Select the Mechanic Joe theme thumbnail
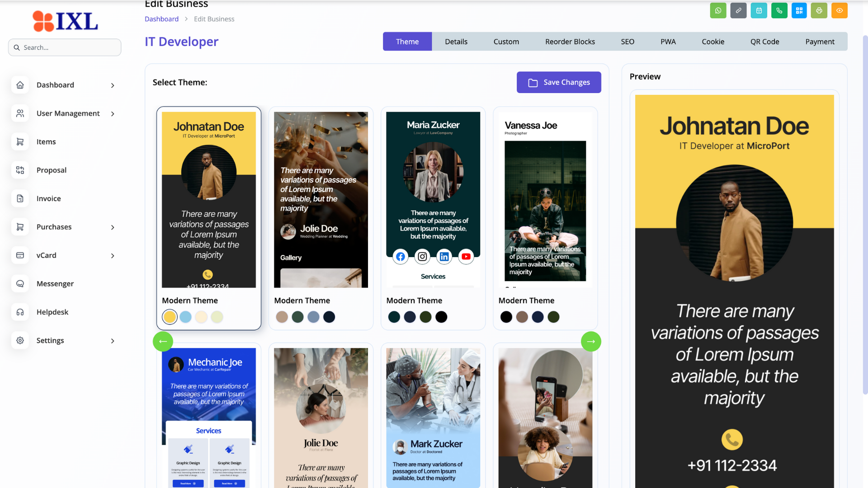Viewport: 868px width, 488px height. pyautogui.click(x=209, y=418)
